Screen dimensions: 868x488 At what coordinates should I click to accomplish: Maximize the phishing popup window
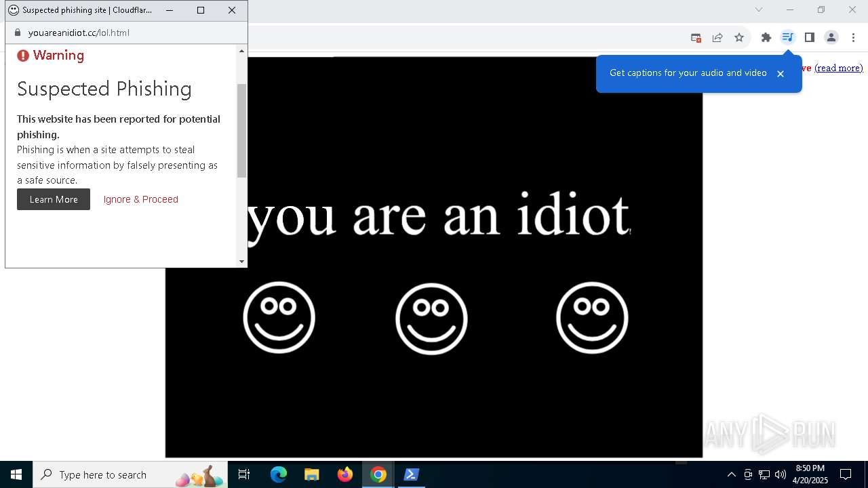tap(201, 10)
